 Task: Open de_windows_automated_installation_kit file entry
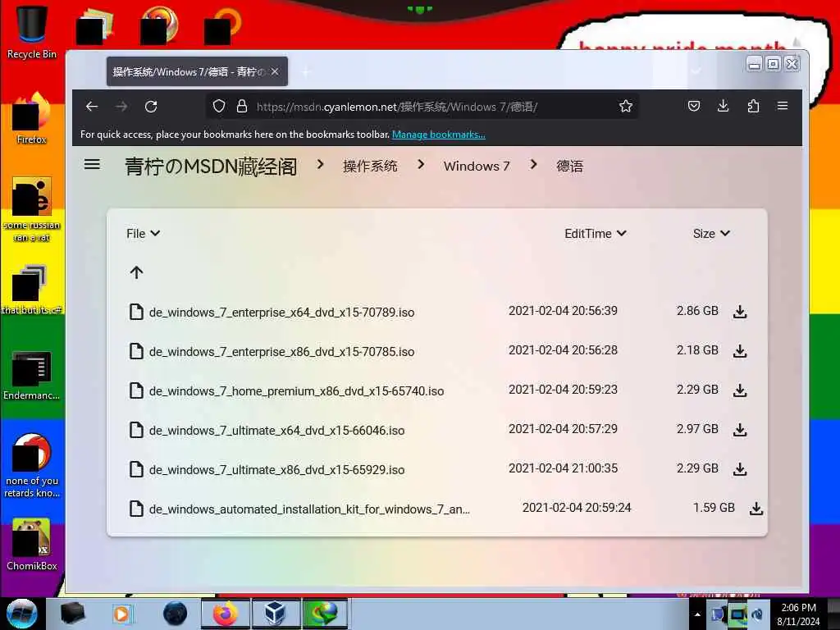tap(309, 509)
